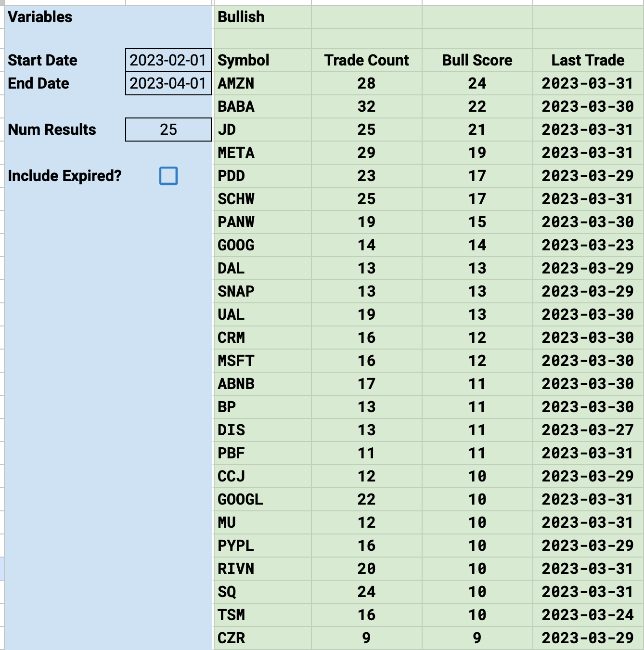Select the Start Date value 2023-02-01
644x650 pixels.
point(168,60)
